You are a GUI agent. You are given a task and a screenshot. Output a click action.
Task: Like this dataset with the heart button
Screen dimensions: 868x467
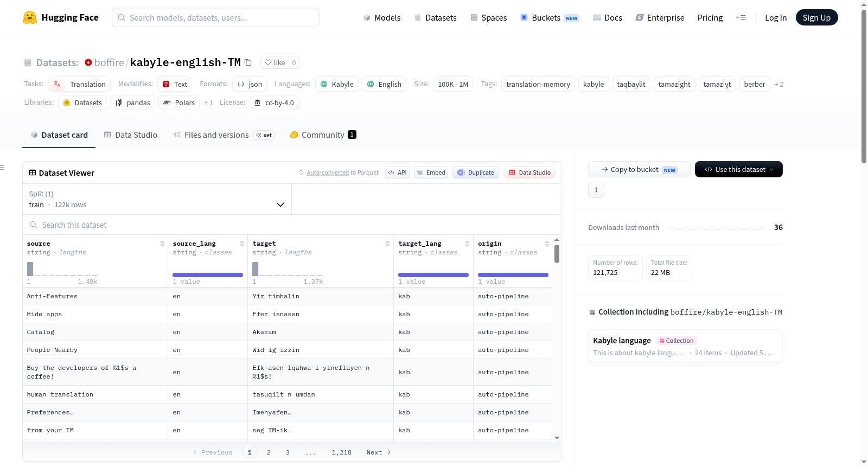point(275,62)
